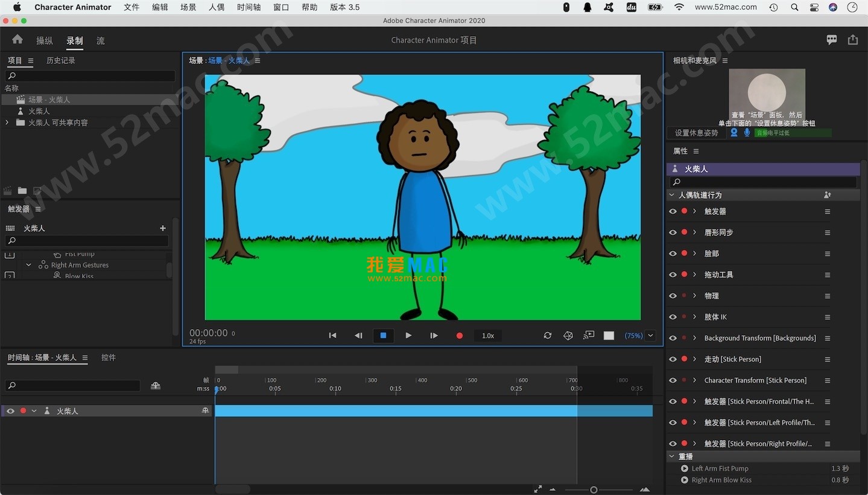Click the properties search field
868x495 pixels.
[x=763, y=182]
